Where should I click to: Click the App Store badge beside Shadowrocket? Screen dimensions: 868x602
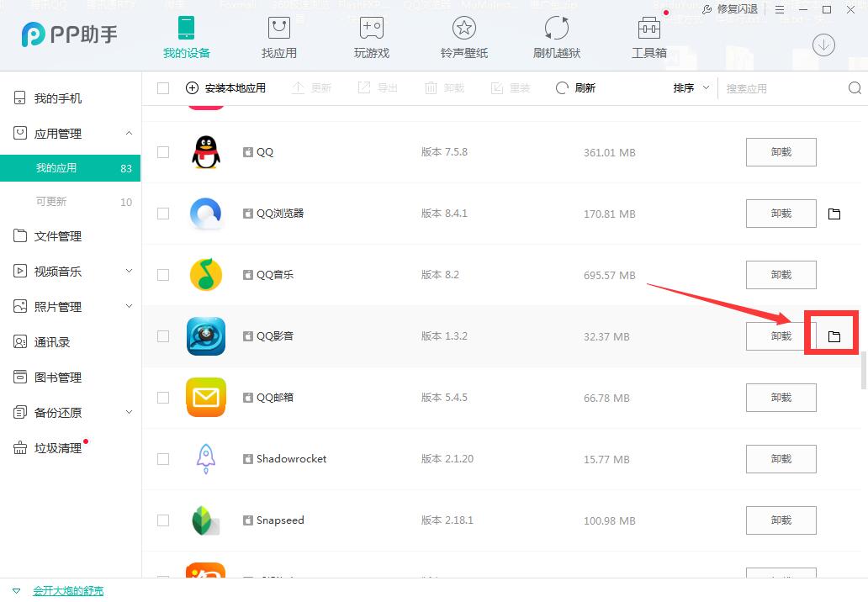(x=248, y=459)
